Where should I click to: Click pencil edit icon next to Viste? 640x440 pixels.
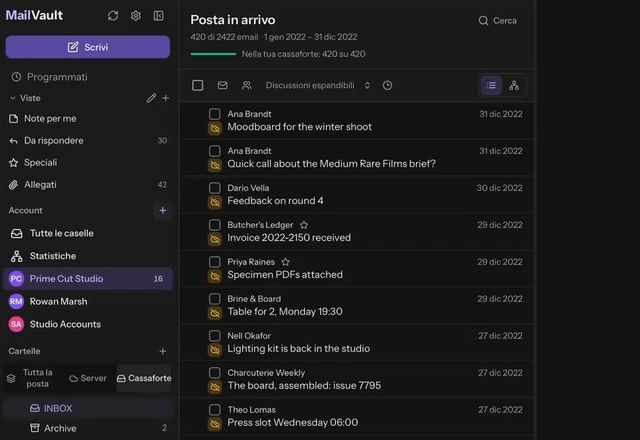151,98
